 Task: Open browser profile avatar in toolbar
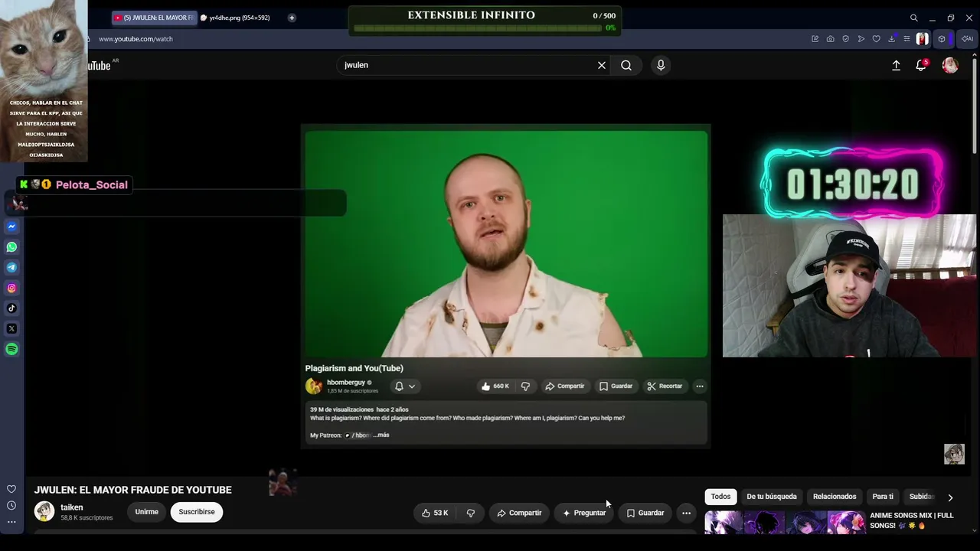tap(923, 39)
